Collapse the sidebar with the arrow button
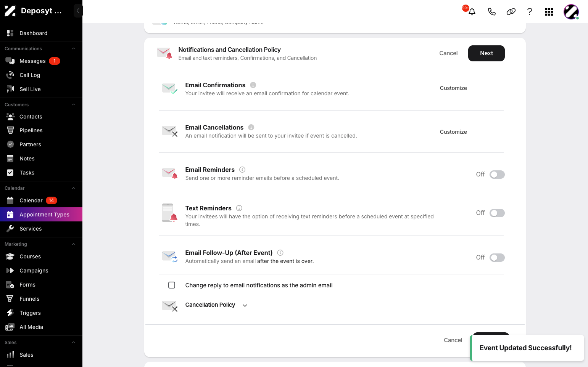The height and width of the screenshot is (367, 588). tap(78, 11)
